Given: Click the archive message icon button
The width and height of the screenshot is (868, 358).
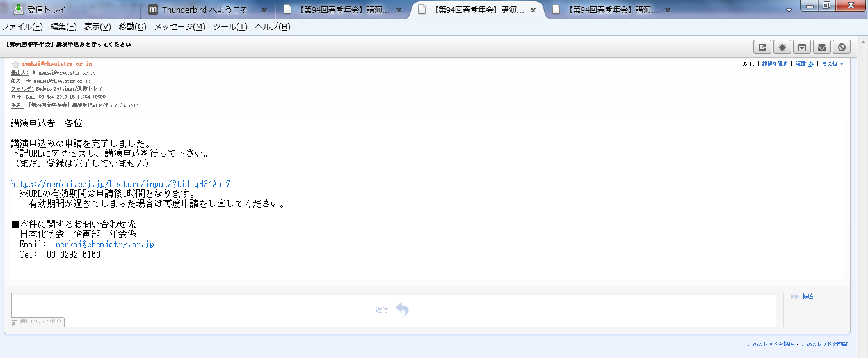Looking at the screenshot, I should click(801, 47).
